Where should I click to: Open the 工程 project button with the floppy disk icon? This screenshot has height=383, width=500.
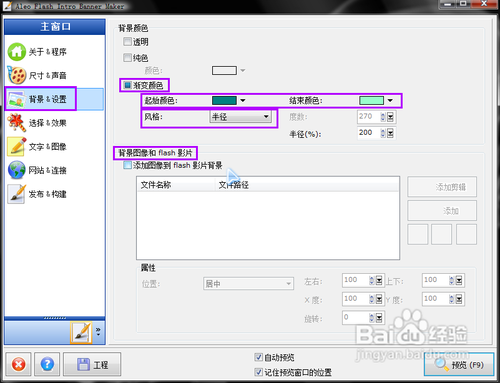(92, 364)
